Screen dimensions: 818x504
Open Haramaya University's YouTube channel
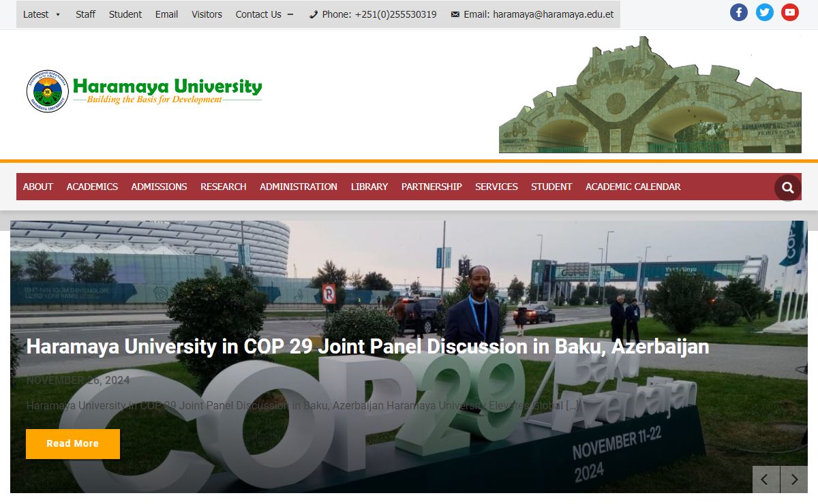click(790, 12)
